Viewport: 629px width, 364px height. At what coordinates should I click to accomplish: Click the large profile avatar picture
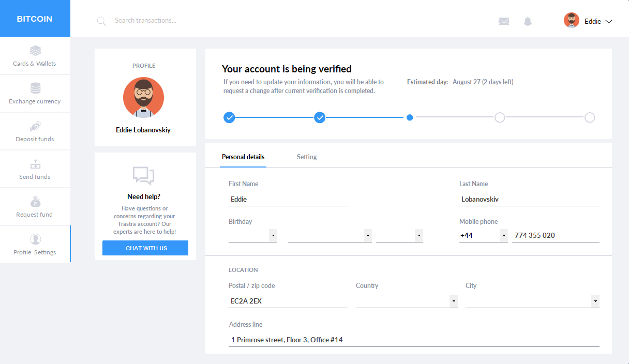point(143,98)
